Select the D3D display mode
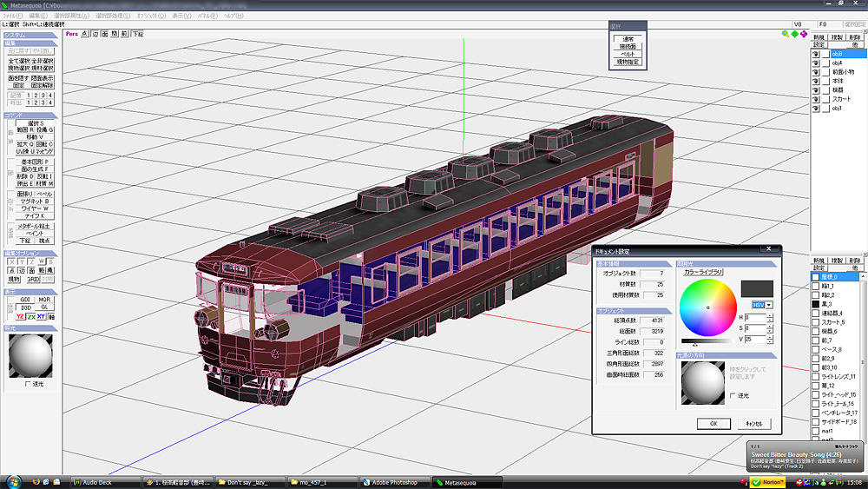This screenshot has height=489, width=868. 26,307
